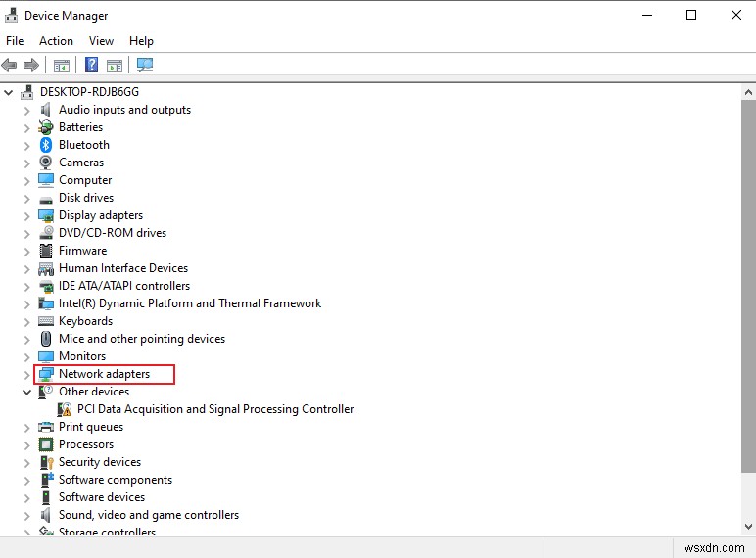Select Intel(R) Dynamic Platform and Thermal Framework

(x=189, y=303)
